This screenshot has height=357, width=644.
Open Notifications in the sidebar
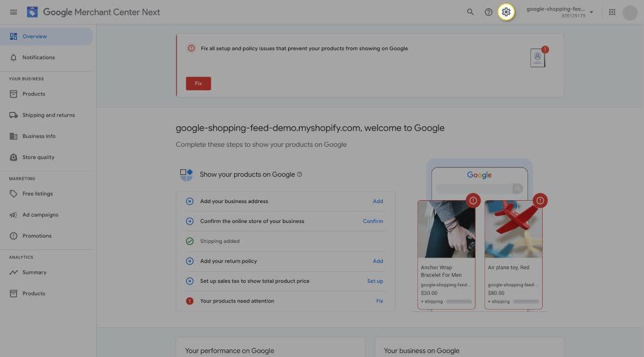(39, 57)
